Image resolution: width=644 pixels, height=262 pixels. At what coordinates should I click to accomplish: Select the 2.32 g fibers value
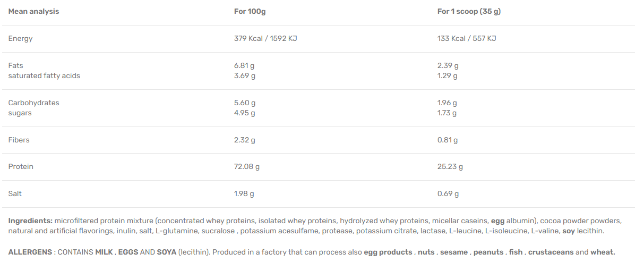coord(244,140)
